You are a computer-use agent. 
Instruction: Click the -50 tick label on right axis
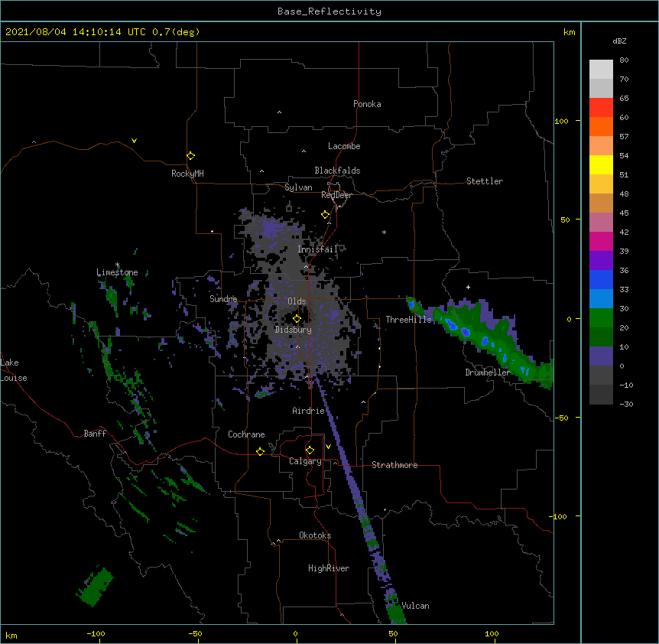coord(561,418)
